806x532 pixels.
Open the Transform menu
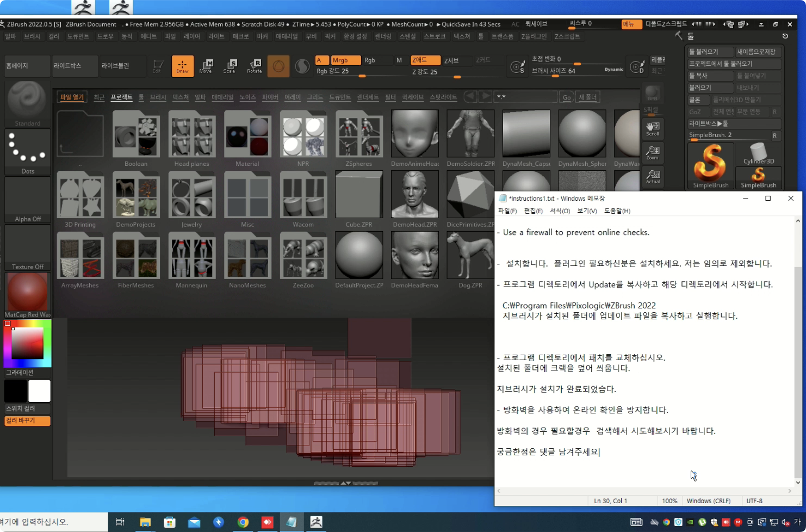point(502,36)
